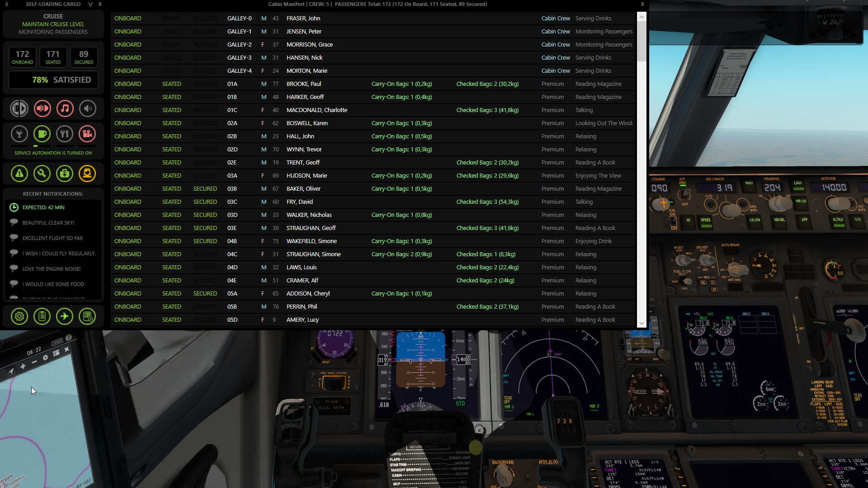
Task: Open the wrench maintenance icon
Action: pos(42,174)
